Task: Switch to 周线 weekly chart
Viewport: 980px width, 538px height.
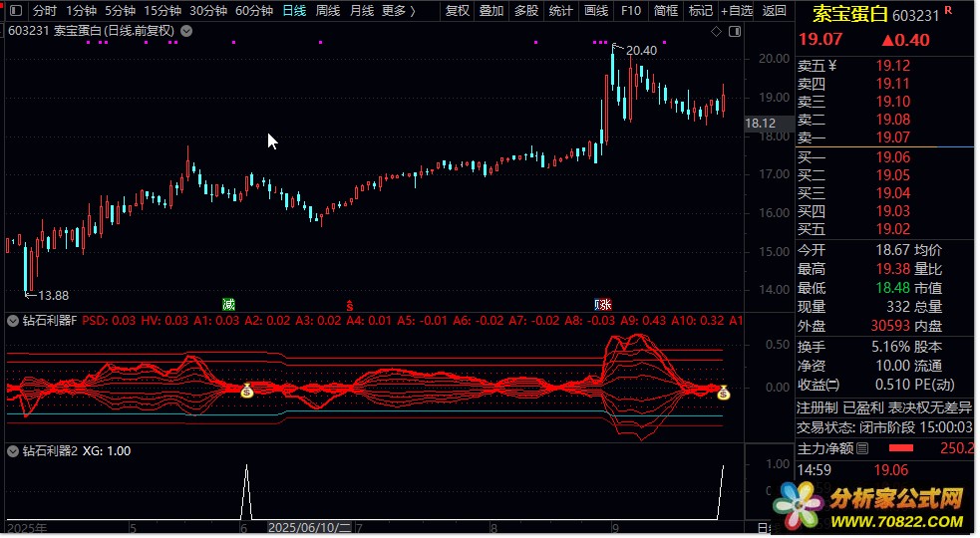Action: coord(328,11)
